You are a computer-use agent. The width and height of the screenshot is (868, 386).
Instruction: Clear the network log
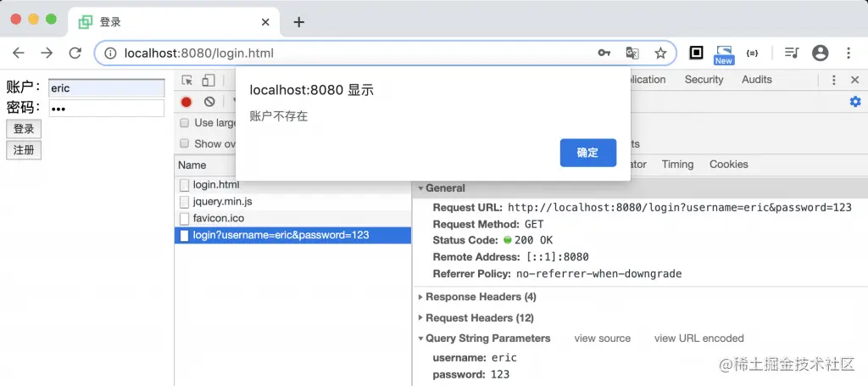[209, 102]
